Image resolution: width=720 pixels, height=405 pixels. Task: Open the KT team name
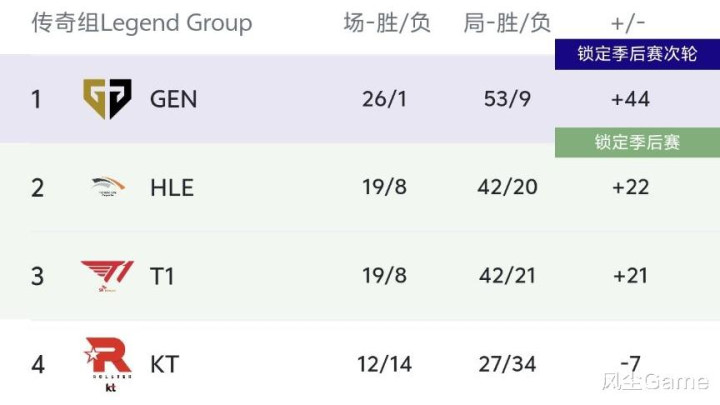164,363
